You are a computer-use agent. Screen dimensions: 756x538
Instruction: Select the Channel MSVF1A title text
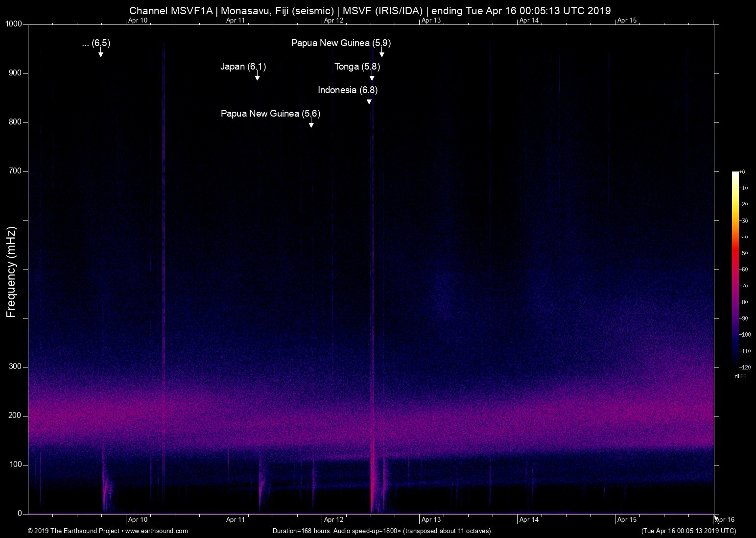370,10
